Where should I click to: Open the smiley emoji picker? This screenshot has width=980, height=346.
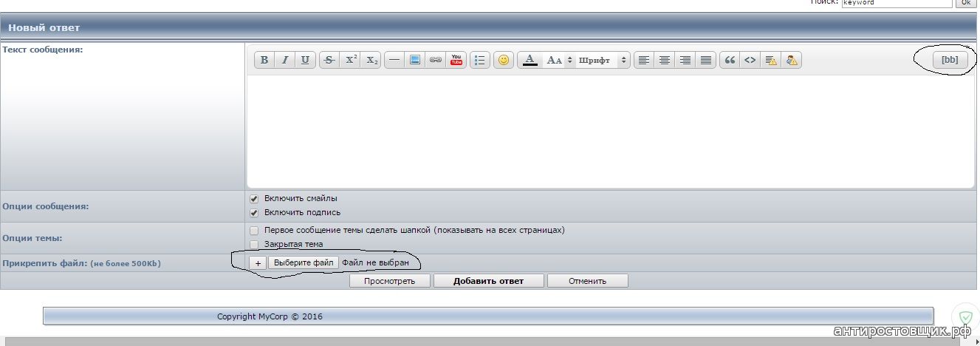(504, 61)
